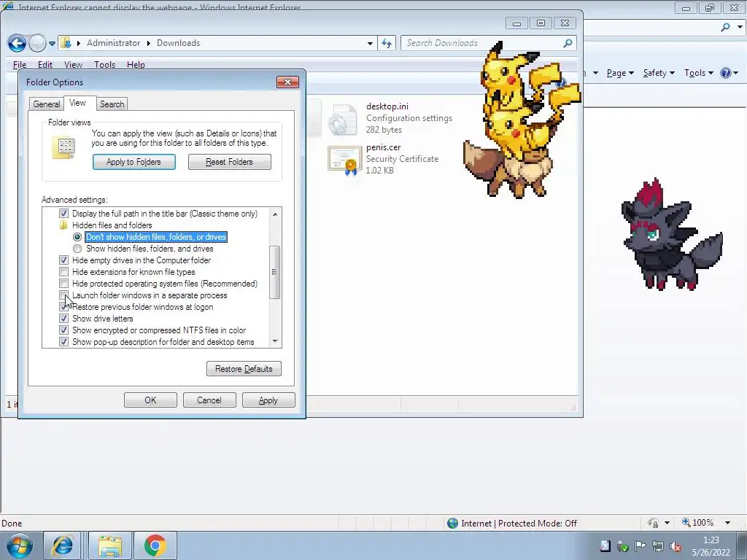The image size is (747, 560).
Task: Open recent pages dropdown next to Forward
Action: (x=52, y=43)
